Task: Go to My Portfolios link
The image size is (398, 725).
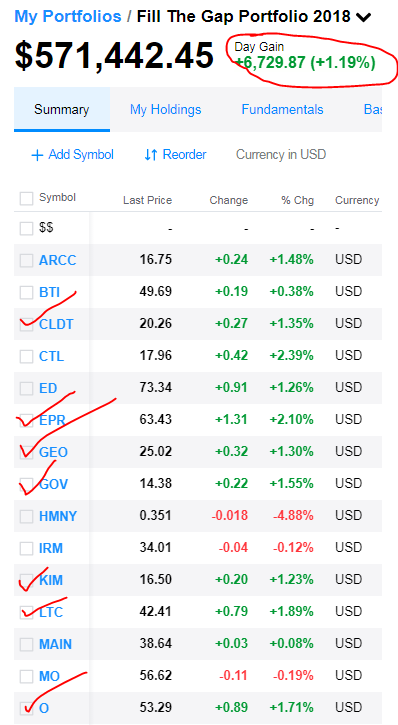Action: point(68,17)
